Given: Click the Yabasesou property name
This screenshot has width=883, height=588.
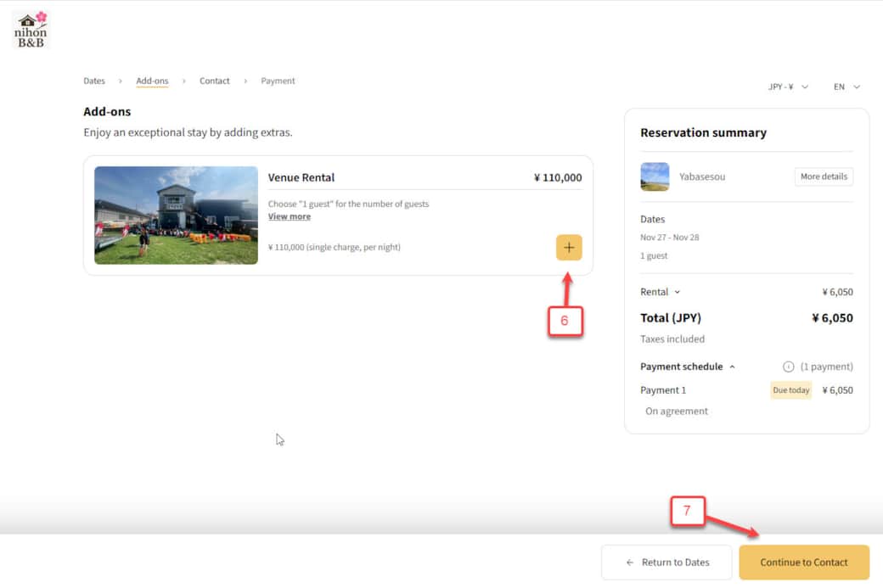Looking at the screenshot, I should 702,176.
